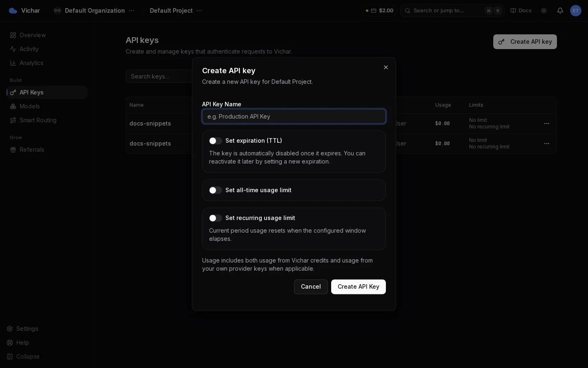Click the Smart Routing icon

[13, 120]
